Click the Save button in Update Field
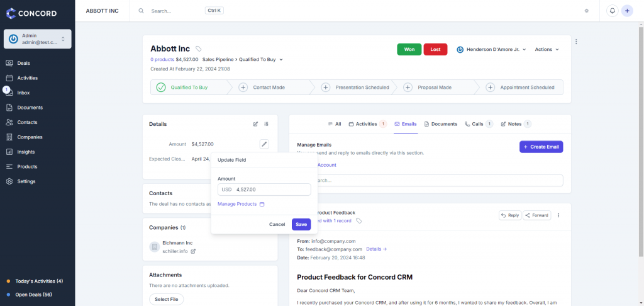Screen dimensions: 644x306 (301, 224)
